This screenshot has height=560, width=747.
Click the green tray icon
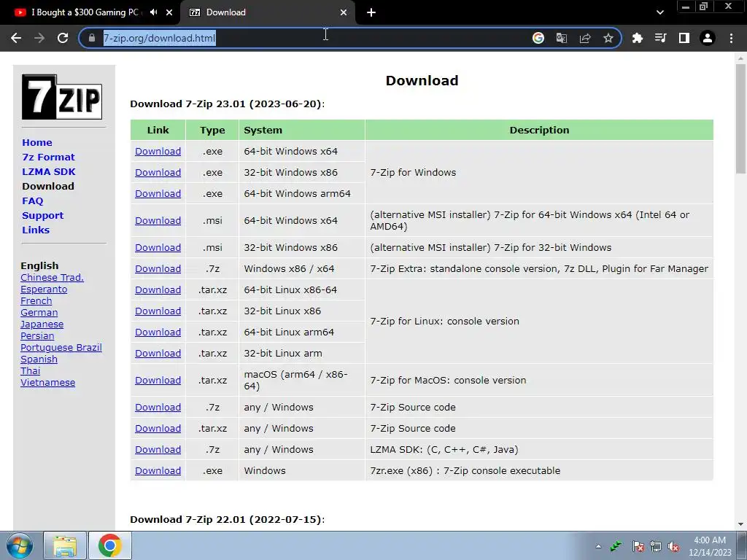coord(616,546)
